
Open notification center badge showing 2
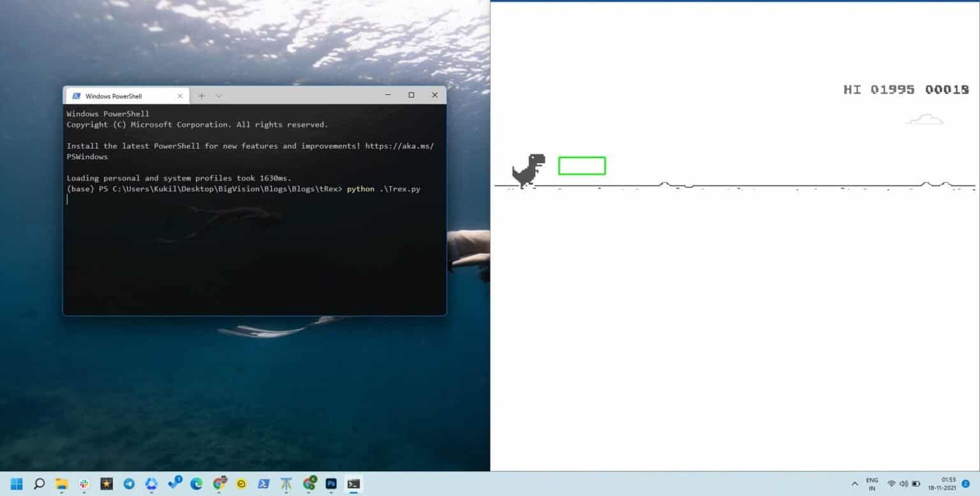coord(966,484)
